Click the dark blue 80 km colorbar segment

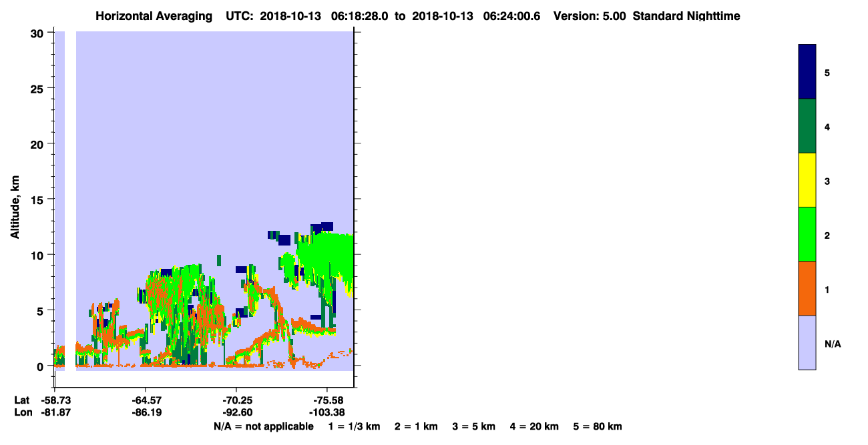807,72
